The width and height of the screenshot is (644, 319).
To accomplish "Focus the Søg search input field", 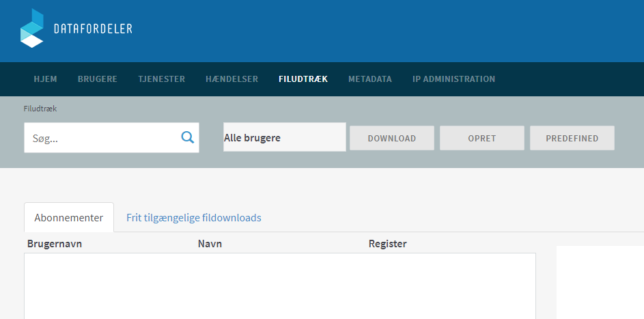I will 102,138.
